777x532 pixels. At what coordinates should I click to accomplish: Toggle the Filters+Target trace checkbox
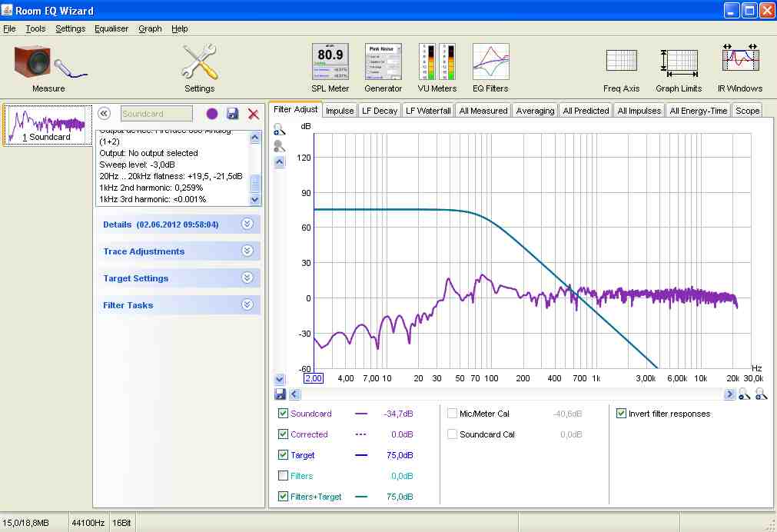pyautogui.click(x=283, y=497)
